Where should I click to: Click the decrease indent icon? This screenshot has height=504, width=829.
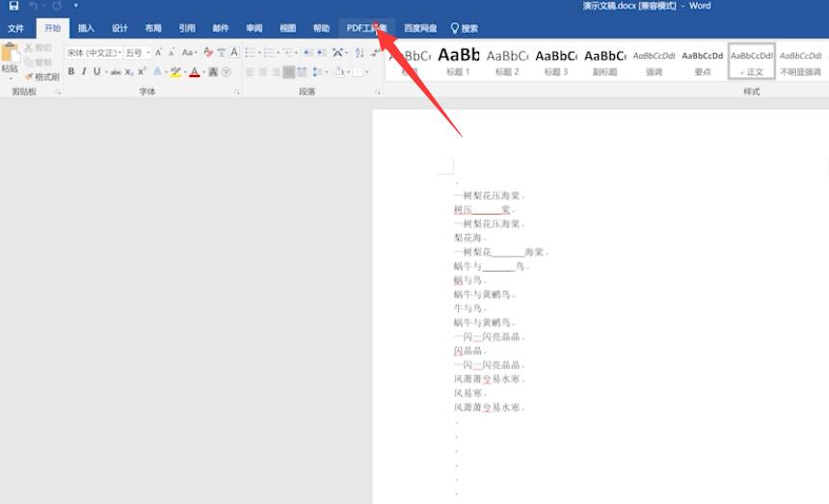click(308, 52)
